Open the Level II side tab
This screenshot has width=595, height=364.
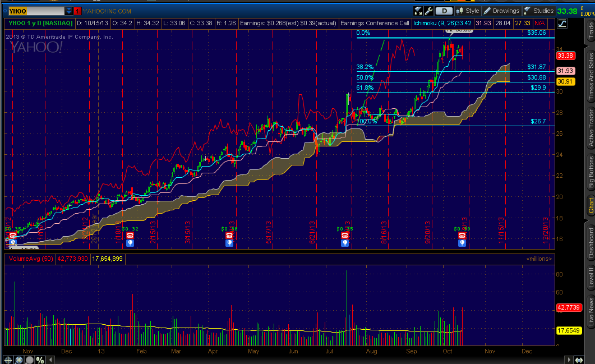591,277
